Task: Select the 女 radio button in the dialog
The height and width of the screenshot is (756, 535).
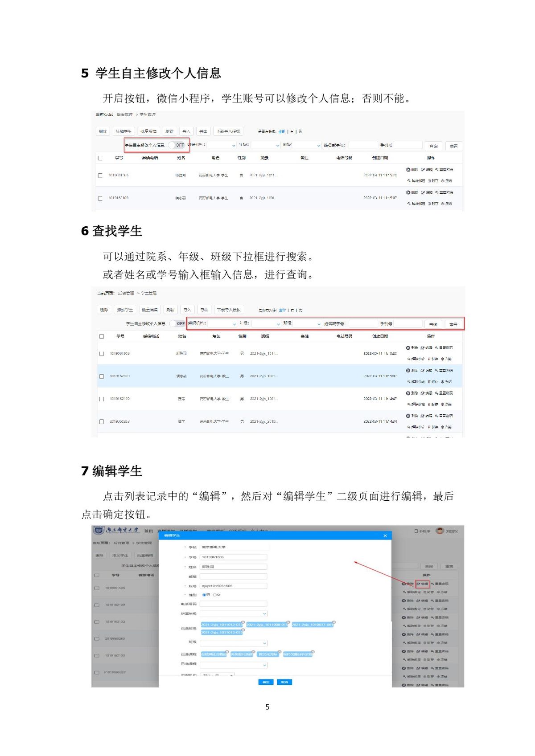Action: tap(215, 595)
